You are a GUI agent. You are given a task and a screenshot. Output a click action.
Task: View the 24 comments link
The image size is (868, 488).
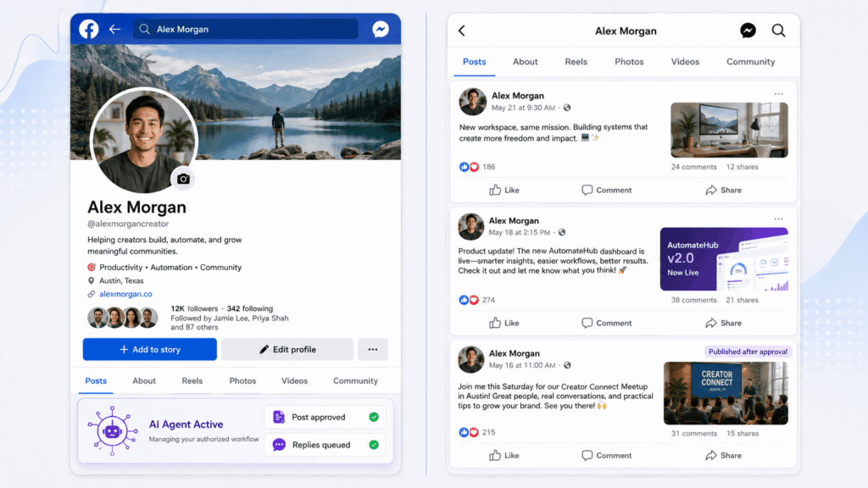click(x=693, y=167)
